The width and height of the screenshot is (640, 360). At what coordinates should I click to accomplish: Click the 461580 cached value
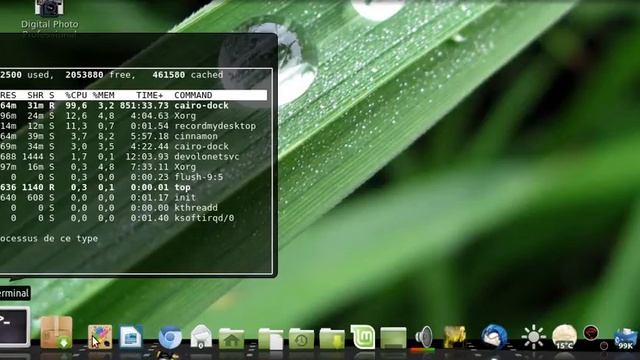[x=169, y=75]
